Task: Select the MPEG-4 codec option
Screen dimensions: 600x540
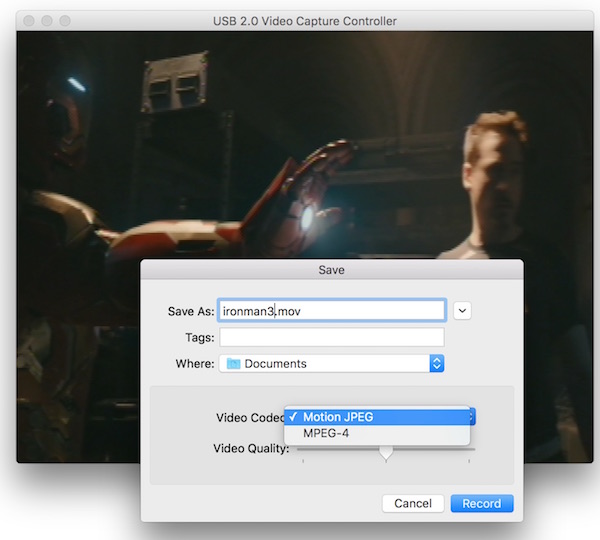Action: point(377,434)
